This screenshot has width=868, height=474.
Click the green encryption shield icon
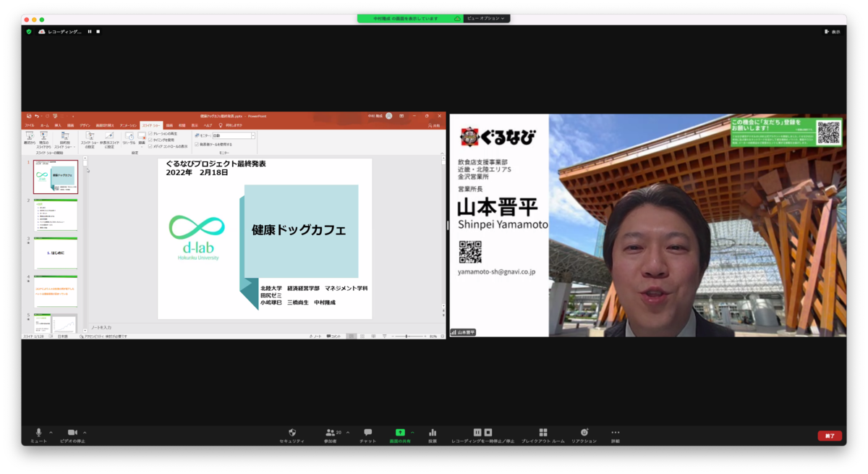click(29, 32)
